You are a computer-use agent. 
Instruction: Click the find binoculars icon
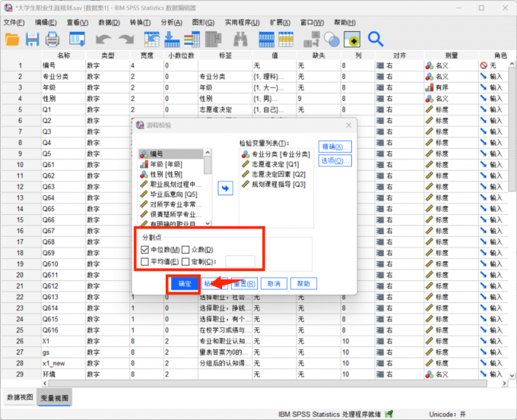tap(241, 39)
